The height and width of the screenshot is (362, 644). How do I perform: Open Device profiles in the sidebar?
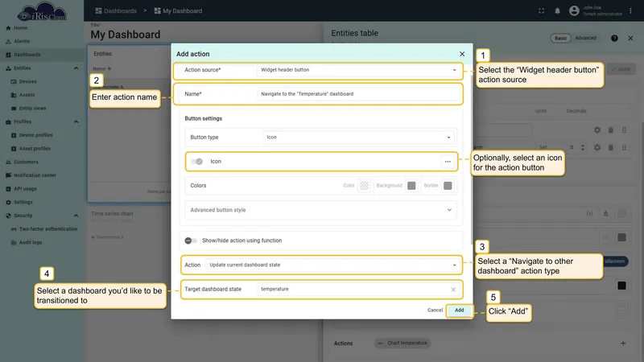click(x=35, y=135)
